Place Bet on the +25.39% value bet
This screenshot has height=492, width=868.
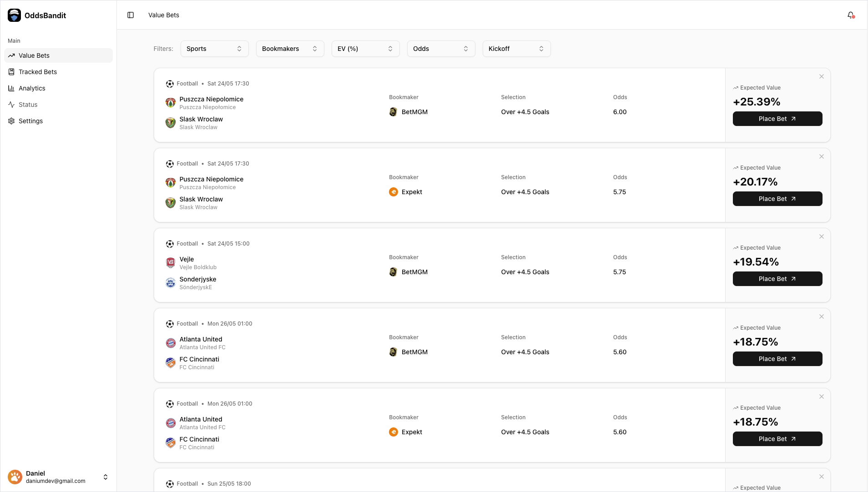pyautogui.click(x=777, y=119)
